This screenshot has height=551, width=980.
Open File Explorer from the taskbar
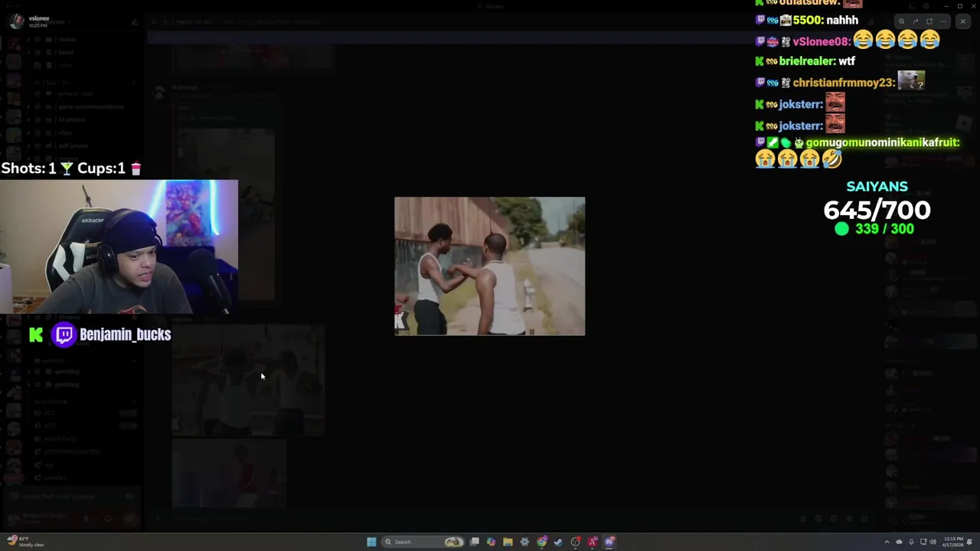(x=508, y=542)
